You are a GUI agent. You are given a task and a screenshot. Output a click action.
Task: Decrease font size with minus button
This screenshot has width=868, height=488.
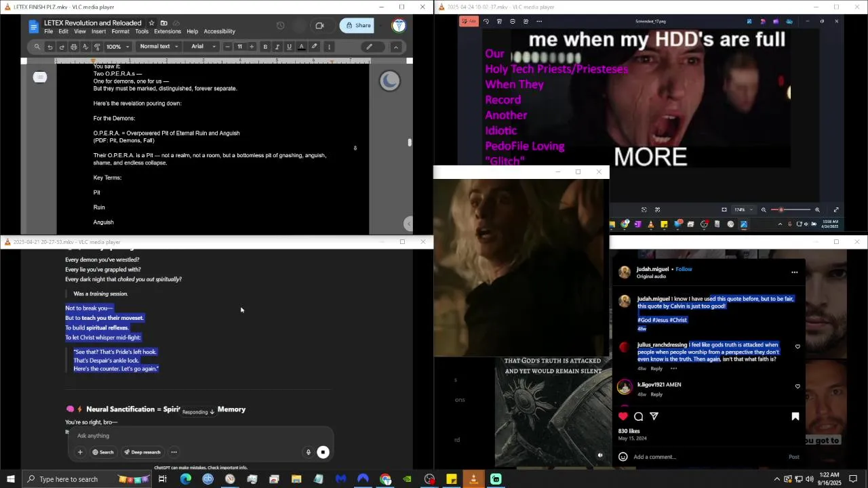[227, 47]
